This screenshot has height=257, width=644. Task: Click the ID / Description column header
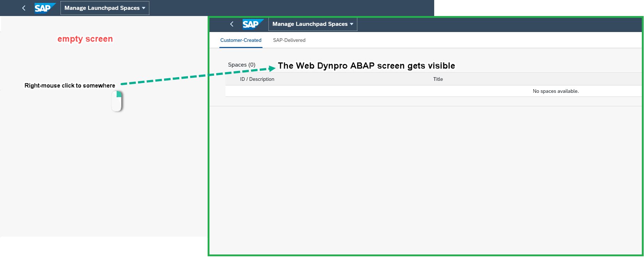click(x=257, y=79)
